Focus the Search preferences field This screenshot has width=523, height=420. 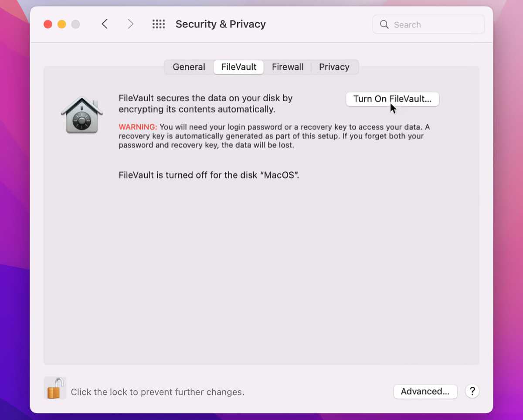click(x=428, y=24)
